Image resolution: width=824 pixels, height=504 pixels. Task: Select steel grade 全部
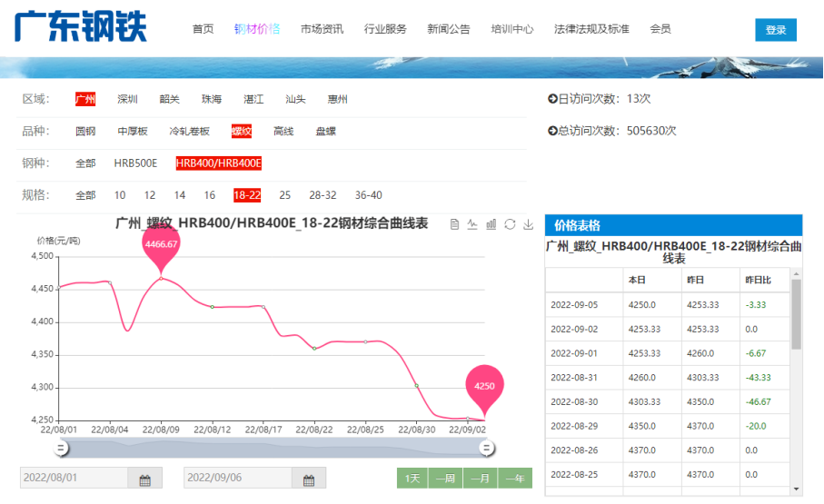[x=85, y=163]
